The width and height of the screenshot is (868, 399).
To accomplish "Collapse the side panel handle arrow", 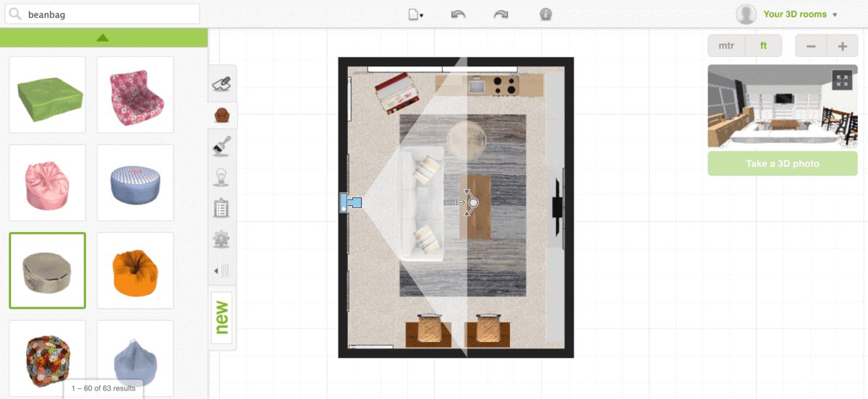I will coord(222,270).
